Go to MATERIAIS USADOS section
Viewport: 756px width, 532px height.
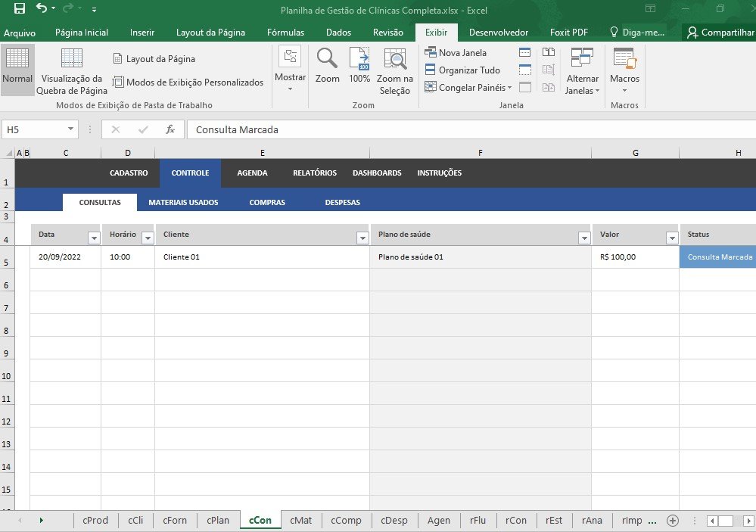click(x=183, y=203)
